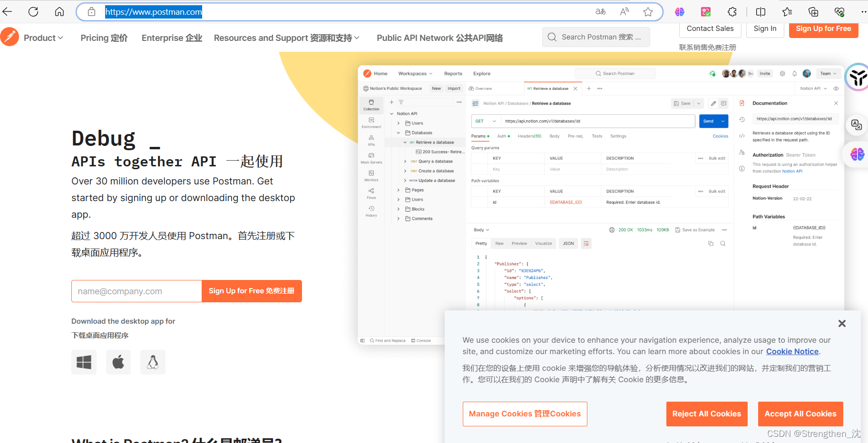Viewport: 868px width, 443px height.
Task: Reload the page with the refresh icon
Action: 33,11
